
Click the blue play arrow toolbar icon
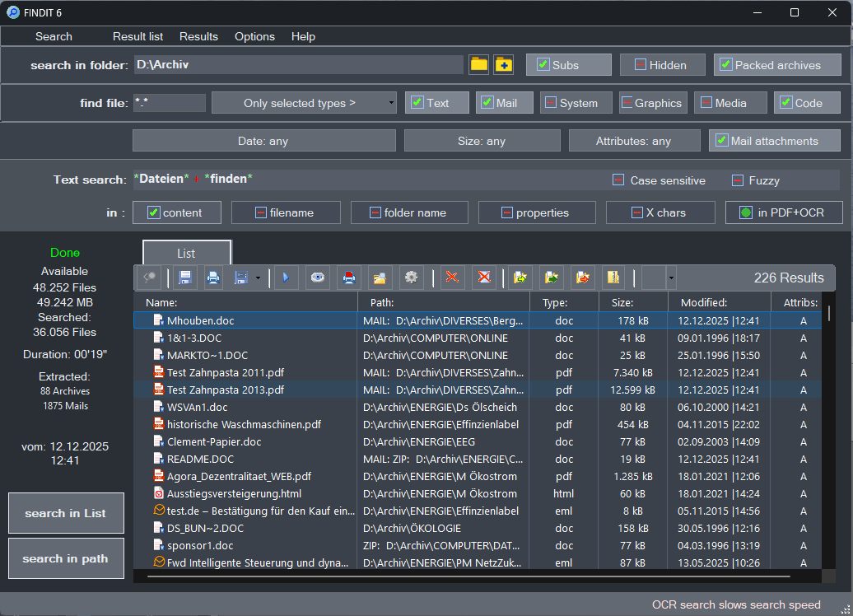tap(286, 278)
